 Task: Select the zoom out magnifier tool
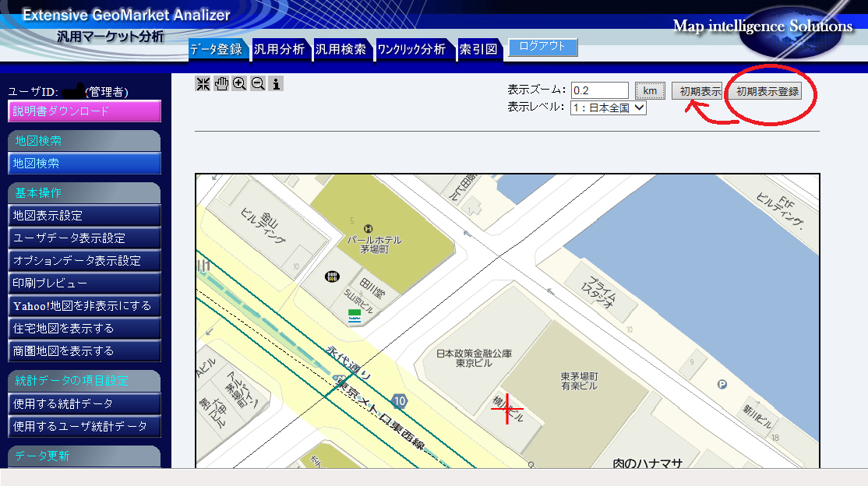click(x=257, y=83)
